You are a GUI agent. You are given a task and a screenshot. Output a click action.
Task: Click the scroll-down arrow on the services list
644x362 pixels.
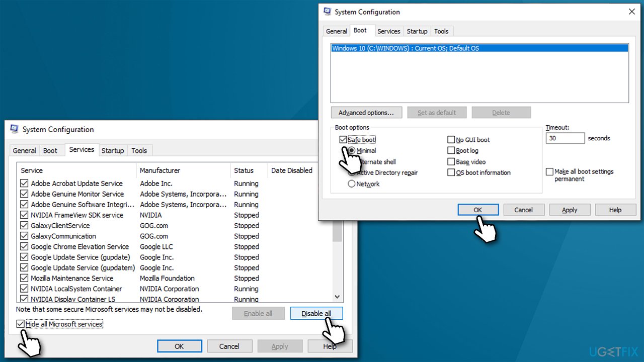[337, 297]
